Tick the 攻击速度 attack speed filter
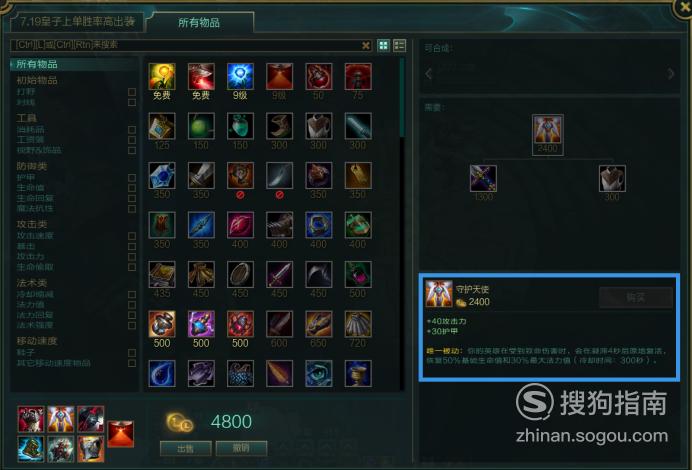 pos(132,236)
